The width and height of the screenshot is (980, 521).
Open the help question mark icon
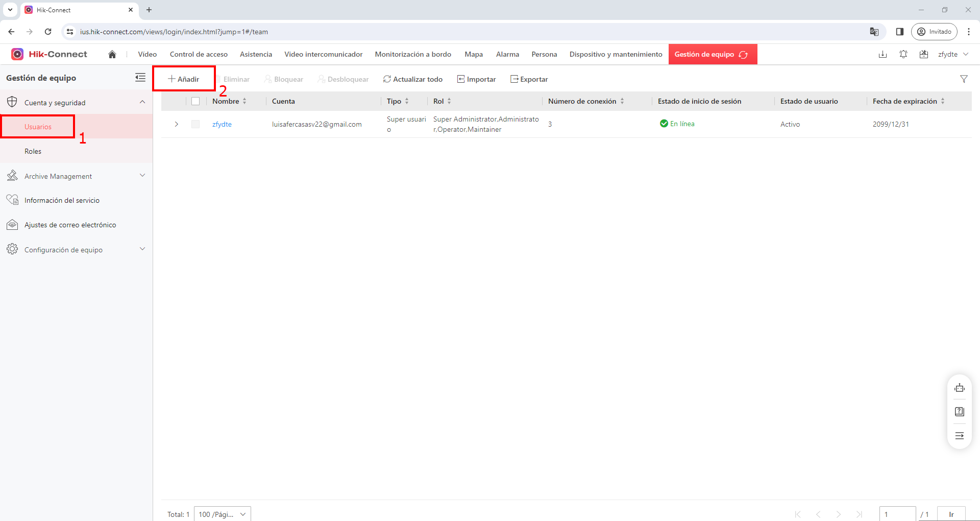pyautogui.click(x=960, y=412)
